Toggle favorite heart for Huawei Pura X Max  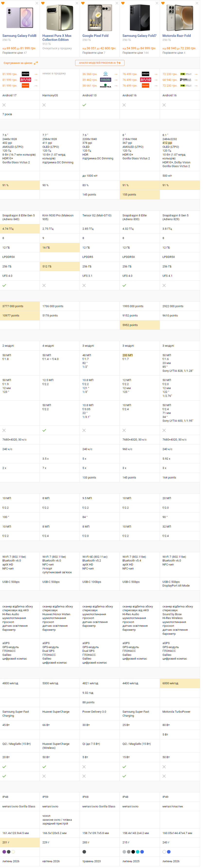[43, 3]
